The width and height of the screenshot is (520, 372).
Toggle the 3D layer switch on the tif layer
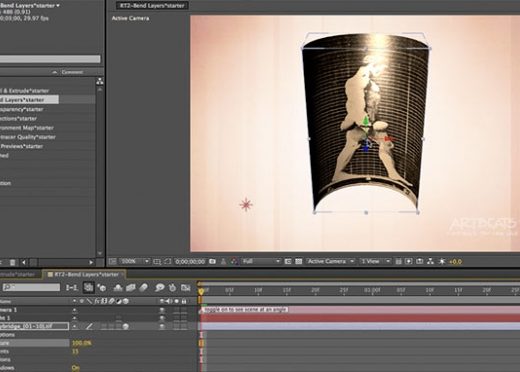tap(126, 327)
